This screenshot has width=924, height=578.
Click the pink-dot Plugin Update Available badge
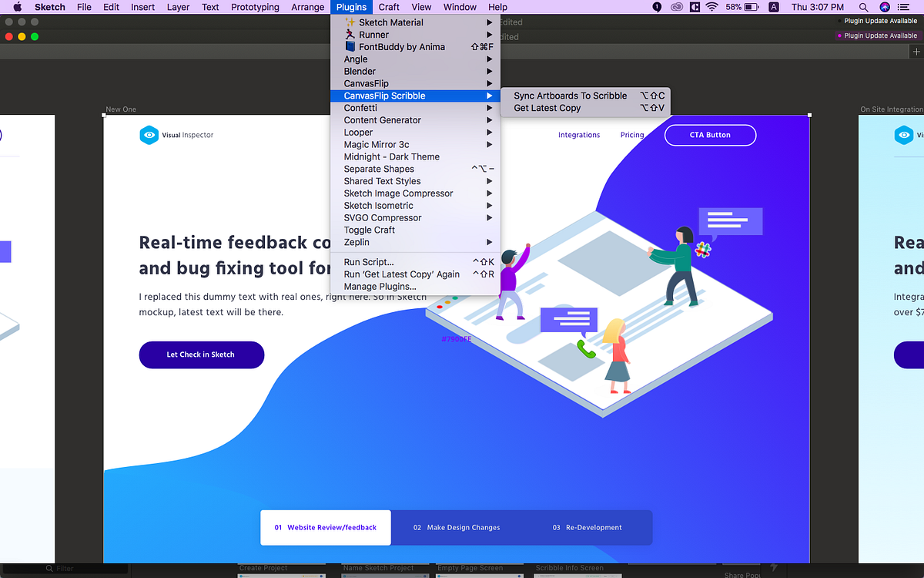pos(877,35)
